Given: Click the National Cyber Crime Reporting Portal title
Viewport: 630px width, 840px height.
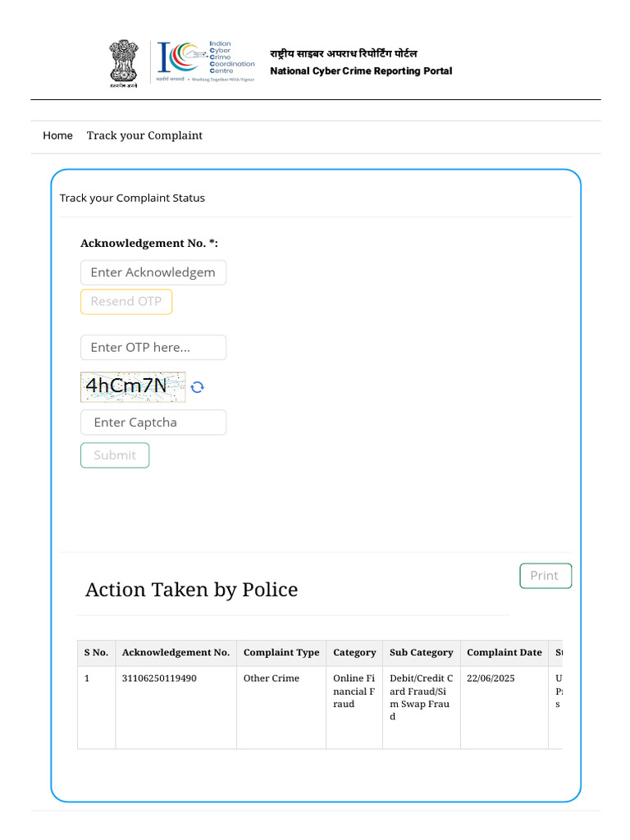Looking at the screenshot, I should [x=361, y=71].
